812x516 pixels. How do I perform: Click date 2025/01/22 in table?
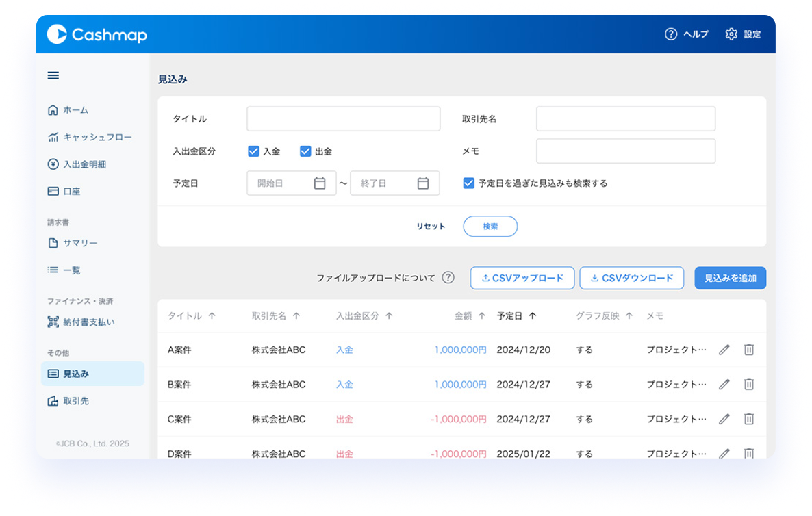tap(524, 454)
